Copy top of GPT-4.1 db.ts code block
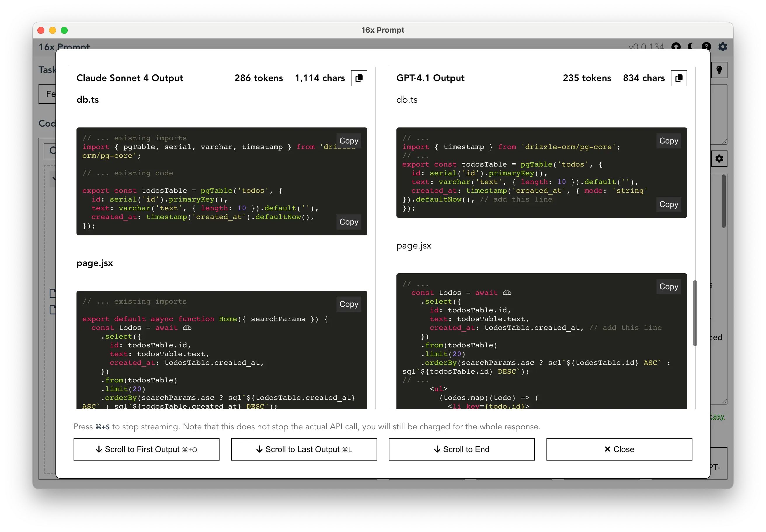This screenshot has height=532, width=766. [668, 141]
